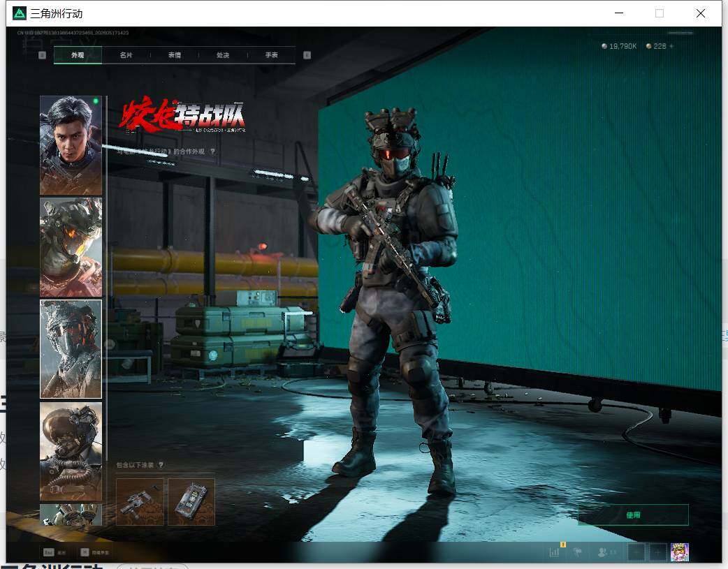Select the gas-mask diver helmet skin thumbnail
This screenshot has width=728, height=569.
pyautogui.click(x=71, y=451)
